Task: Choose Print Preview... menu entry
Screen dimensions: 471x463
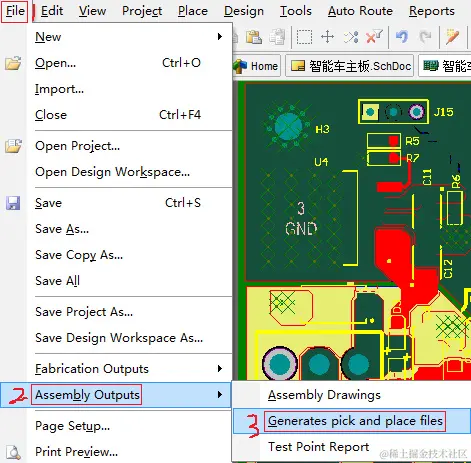Action: 129,452
